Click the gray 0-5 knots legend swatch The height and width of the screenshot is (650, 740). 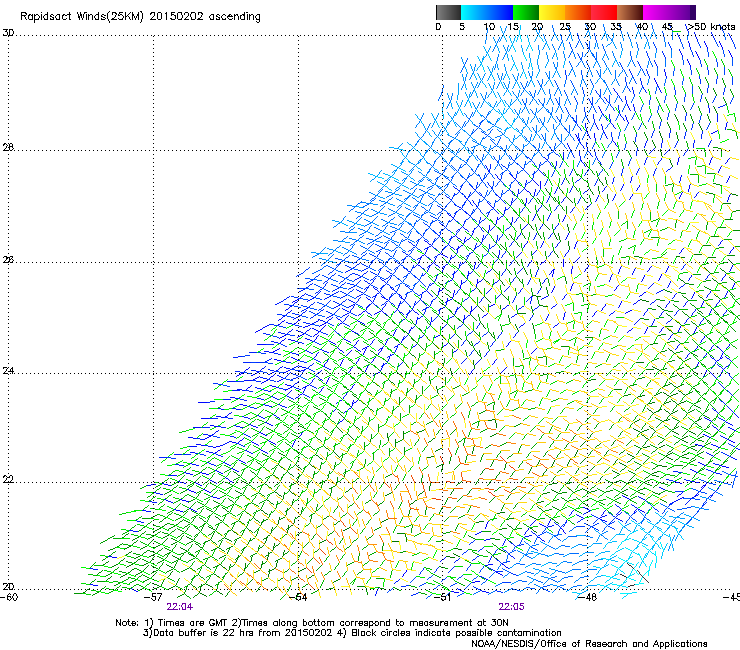[448, 12]
